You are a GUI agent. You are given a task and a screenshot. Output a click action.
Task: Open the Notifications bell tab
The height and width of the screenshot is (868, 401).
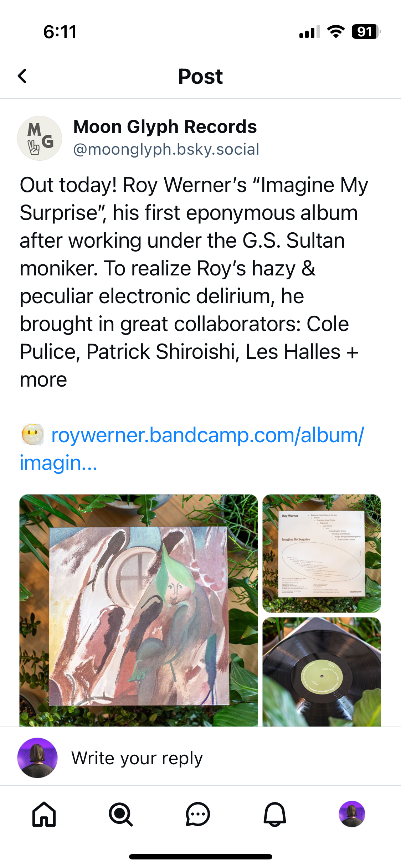pyautogui.click(x=275, y=814)
